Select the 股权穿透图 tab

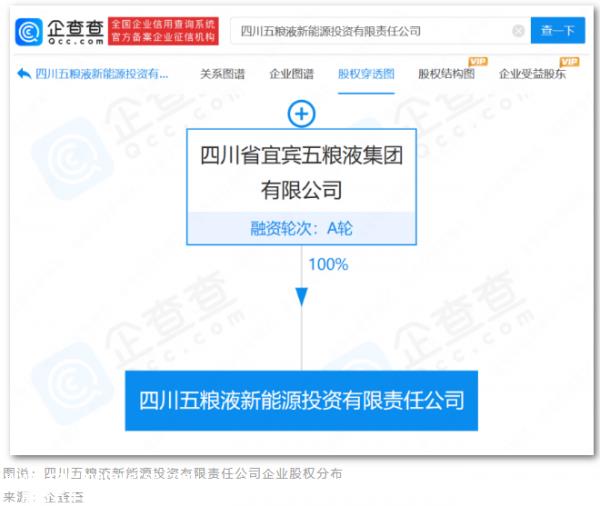(x=366, y=74)
